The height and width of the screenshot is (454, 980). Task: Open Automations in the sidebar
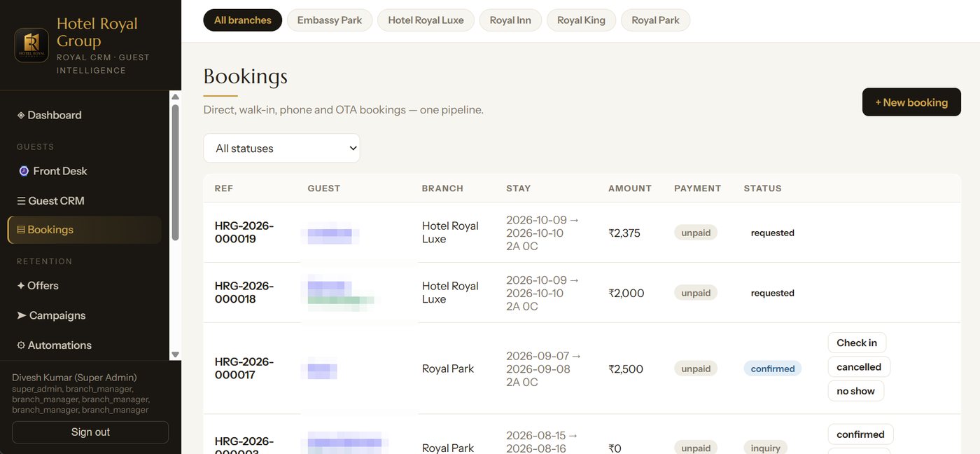(85, 345)
